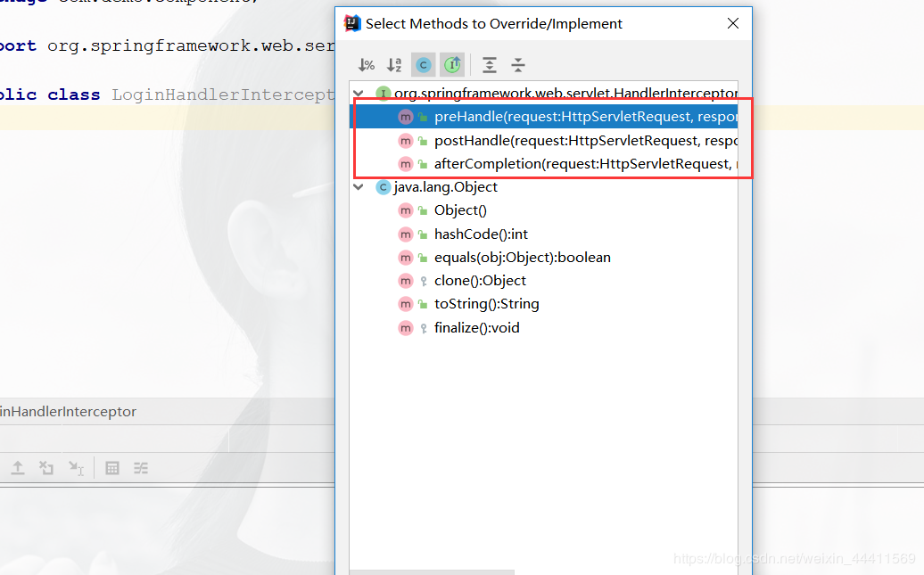The image size is (924, 575).
Task: Toggle the Copy JavaDoc option
Action: pos(423,64)
